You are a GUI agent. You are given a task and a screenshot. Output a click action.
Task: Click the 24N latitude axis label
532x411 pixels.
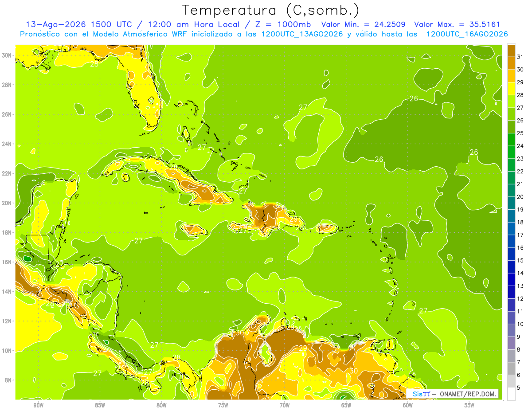[8, 144]
